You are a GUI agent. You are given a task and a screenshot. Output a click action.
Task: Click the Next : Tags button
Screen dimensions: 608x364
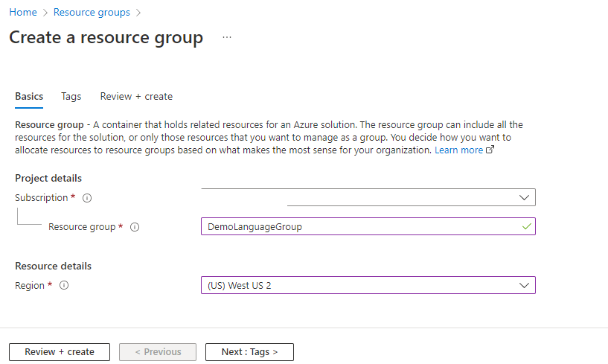(x=249, y=352)
